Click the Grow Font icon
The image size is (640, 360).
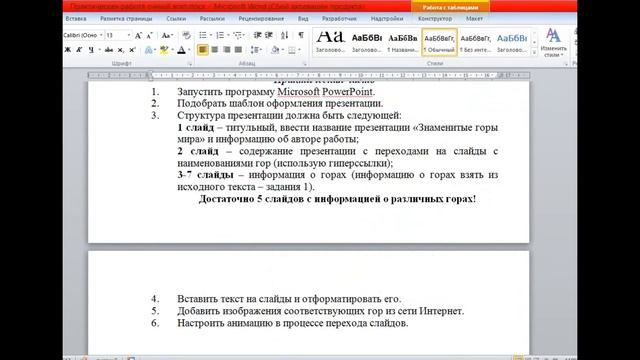(138, 36)
